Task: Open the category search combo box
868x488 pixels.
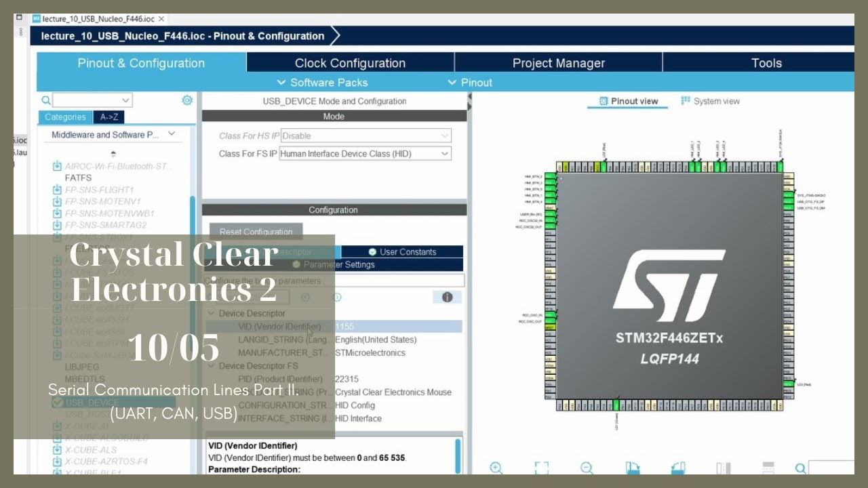Action: (x=92, y=100)
